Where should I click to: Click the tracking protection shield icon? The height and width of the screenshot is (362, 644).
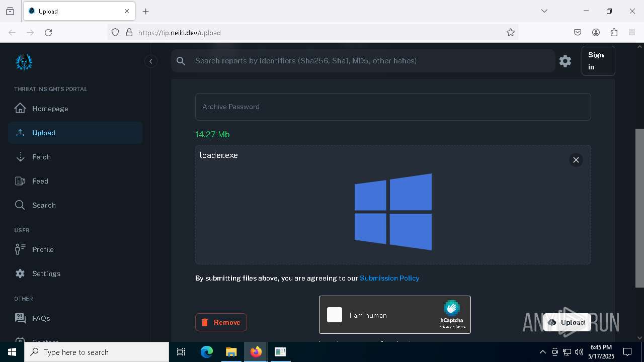pos(115,32)
